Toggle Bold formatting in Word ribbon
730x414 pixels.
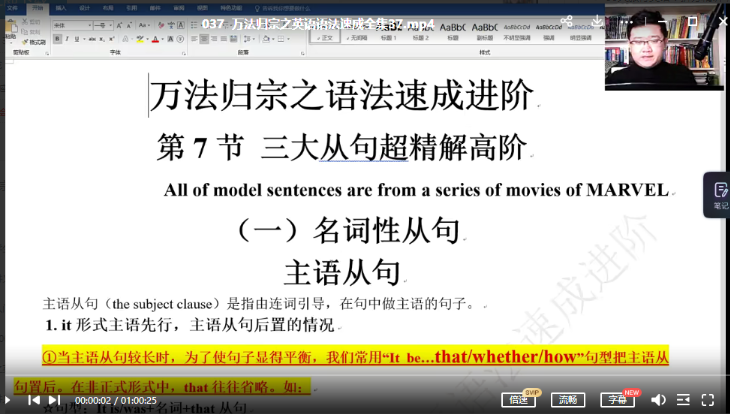[x=56, y=38]
